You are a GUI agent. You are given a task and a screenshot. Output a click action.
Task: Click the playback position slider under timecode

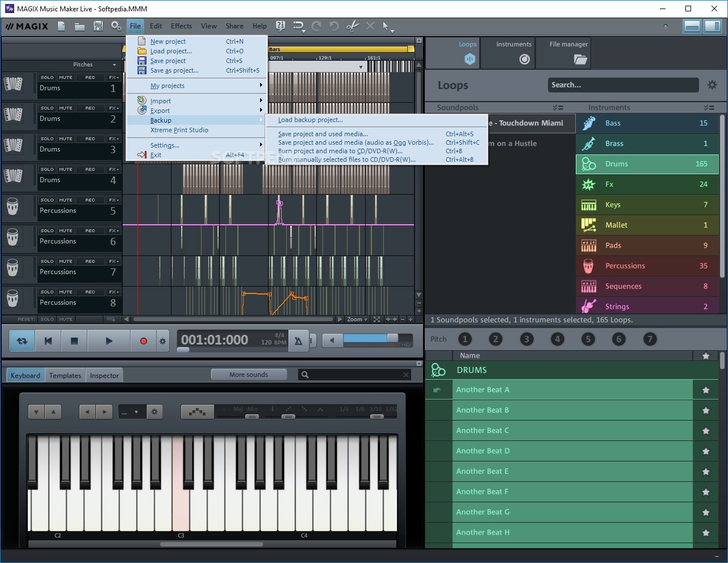tap(183, 350)
